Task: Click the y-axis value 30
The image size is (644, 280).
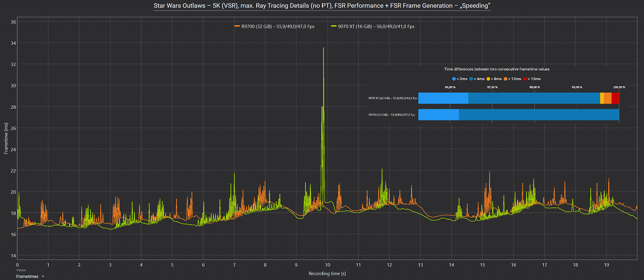Action: (x=14, y=86)
